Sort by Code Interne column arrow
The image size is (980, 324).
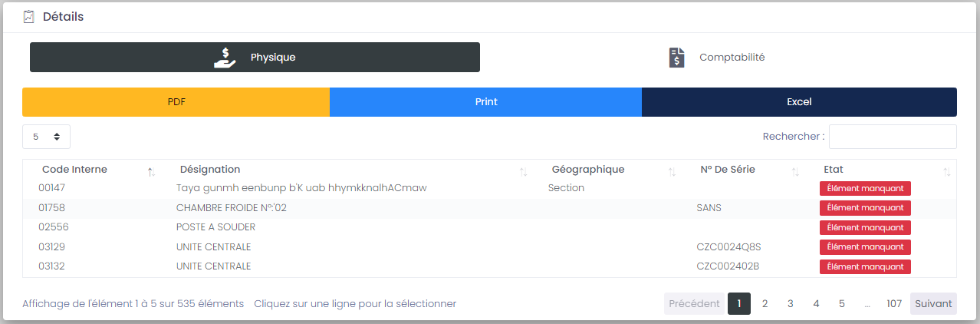click(151, 173)
